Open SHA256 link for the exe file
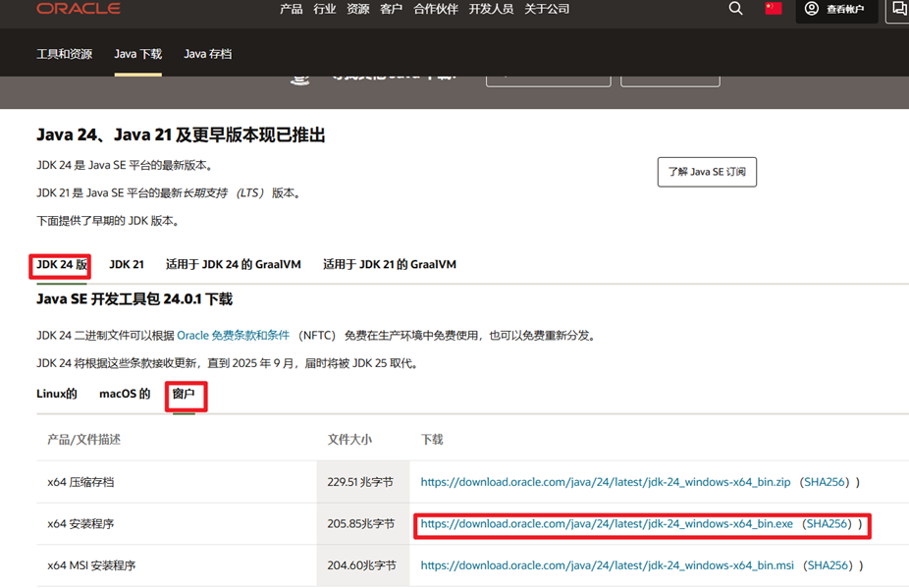This screenshot has height=588, width=909. point(828,523)
